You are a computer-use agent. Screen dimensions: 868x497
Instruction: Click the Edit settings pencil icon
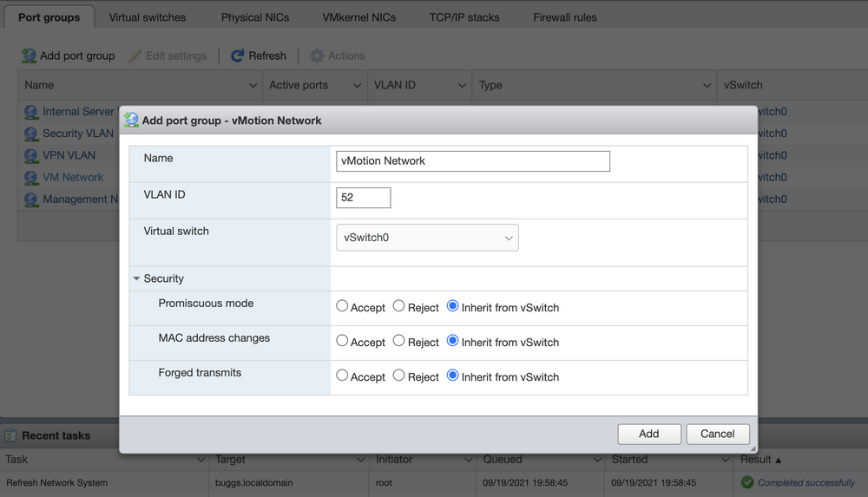[135, 56]
